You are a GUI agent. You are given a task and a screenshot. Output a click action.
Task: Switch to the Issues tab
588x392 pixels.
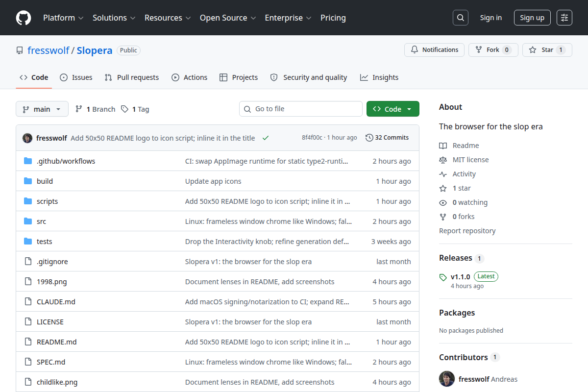(x=76, y=77)
